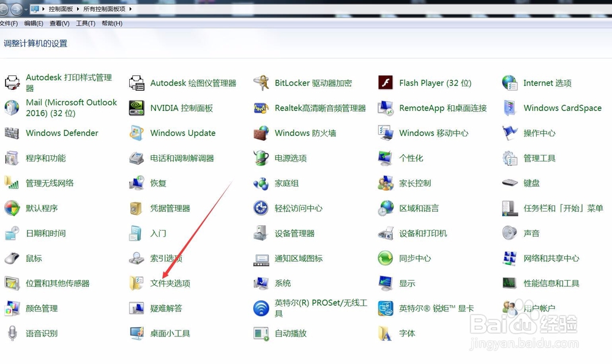Viewport: 612px width, 364px height.
Task: Open the 通知区域图标 link
Action: pyautogui.click(x=299, y=258)
